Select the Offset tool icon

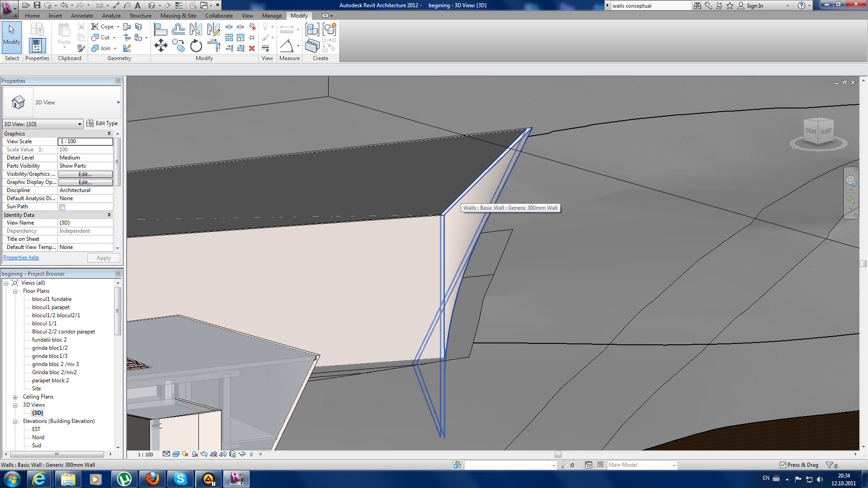(178, 30)
